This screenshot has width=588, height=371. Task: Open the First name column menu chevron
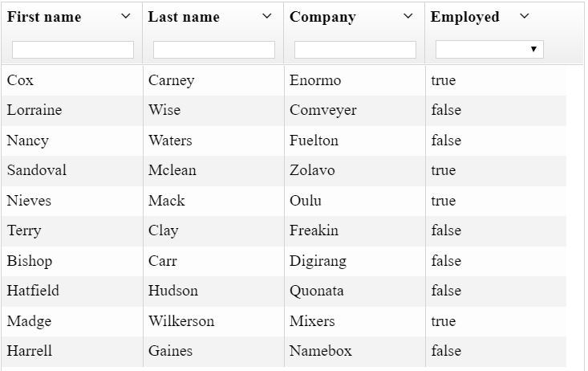[126, 16]
